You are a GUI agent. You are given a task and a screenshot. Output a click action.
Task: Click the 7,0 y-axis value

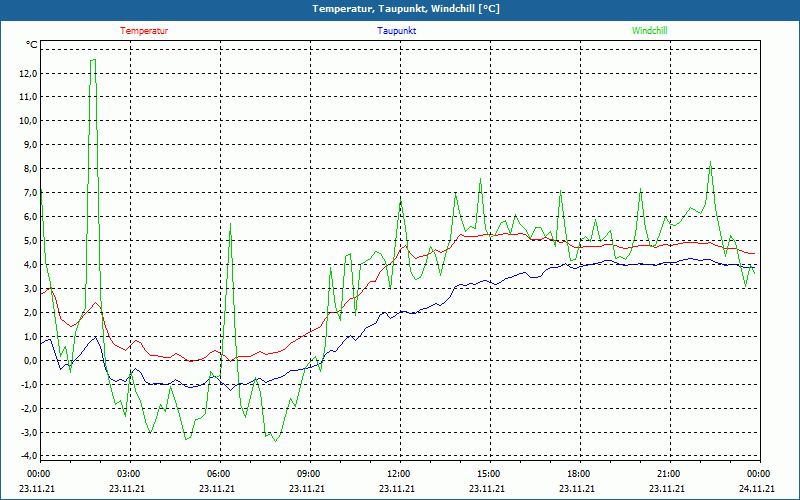[x=30, y=193]
